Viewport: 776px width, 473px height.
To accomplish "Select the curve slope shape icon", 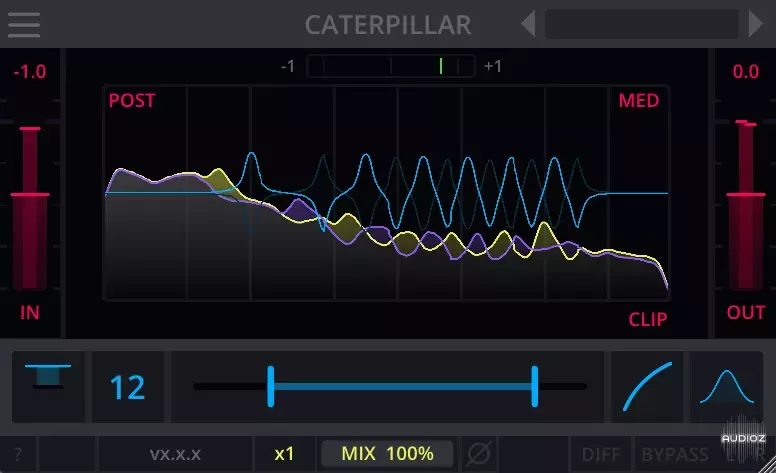I will pos(647,386).
